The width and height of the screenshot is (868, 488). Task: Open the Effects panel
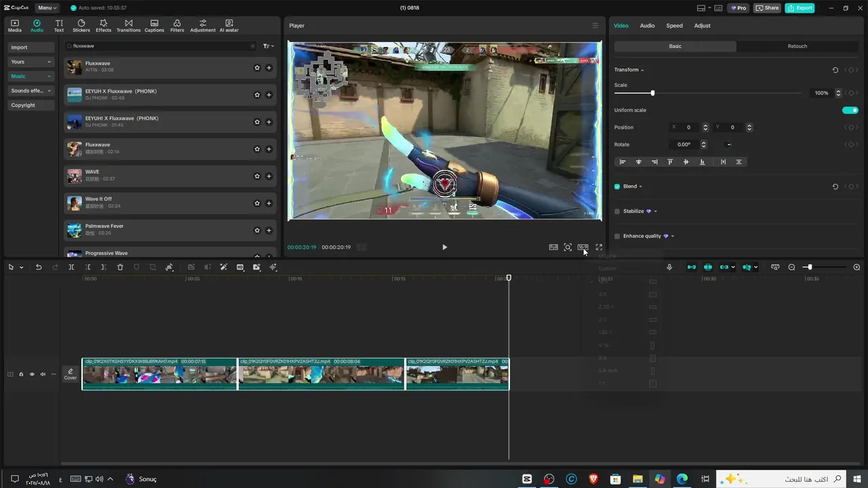click(103, 26)
